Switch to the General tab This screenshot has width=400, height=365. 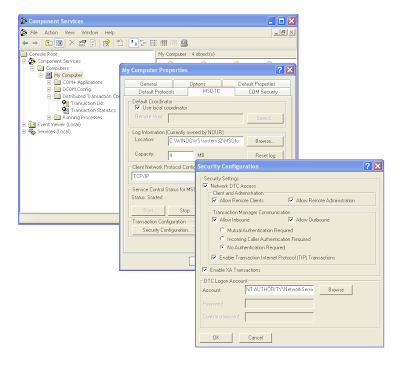point(149,84)
